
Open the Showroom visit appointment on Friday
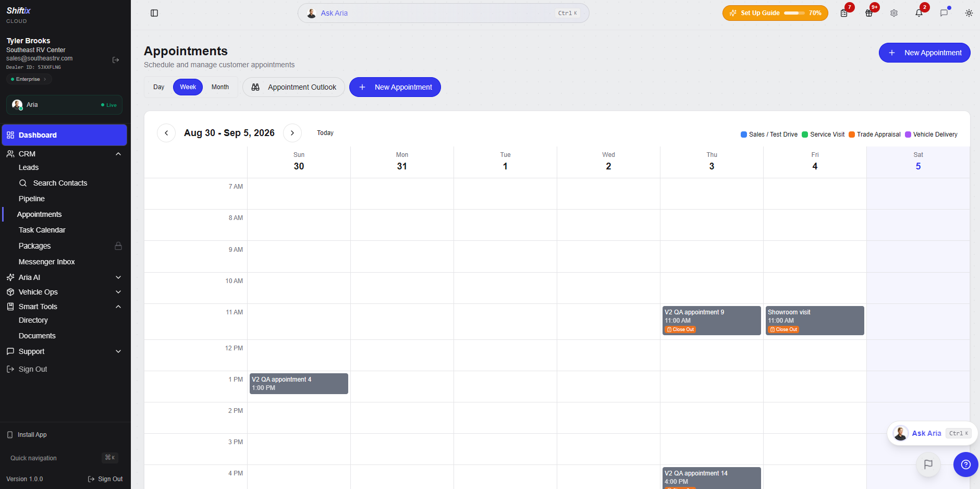815,320
